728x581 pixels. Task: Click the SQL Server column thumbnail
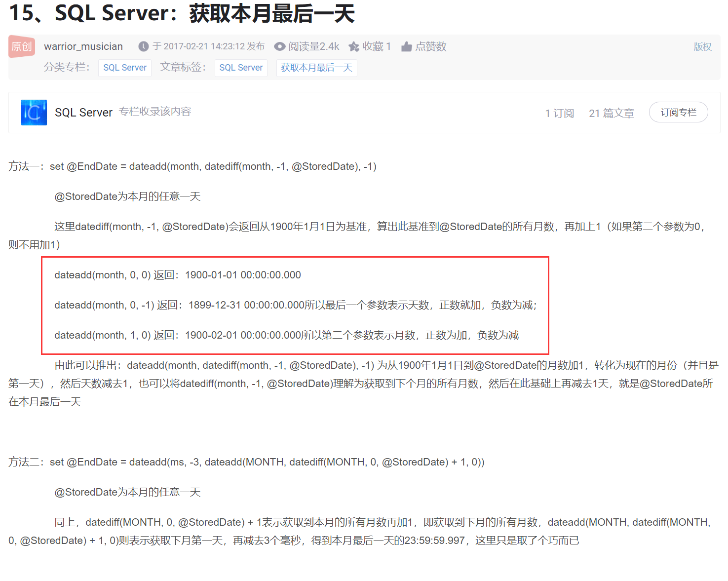34,113
